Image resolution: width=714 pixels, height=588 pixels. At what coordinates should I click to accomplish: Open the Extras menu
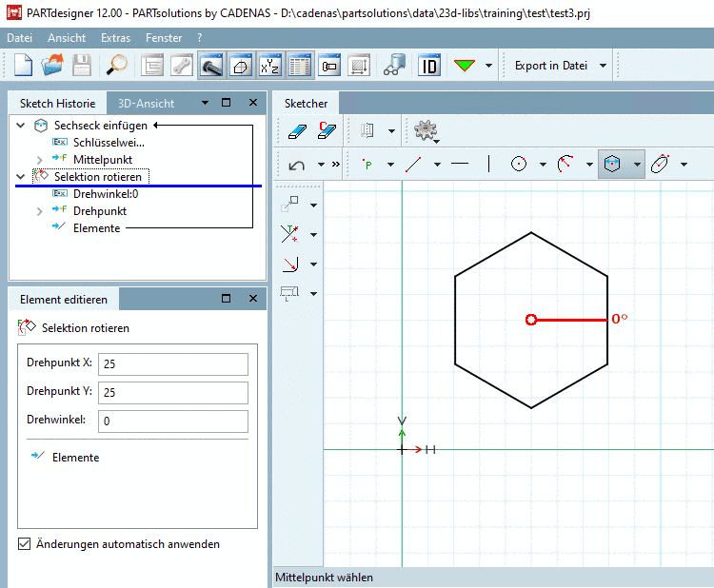115,37
